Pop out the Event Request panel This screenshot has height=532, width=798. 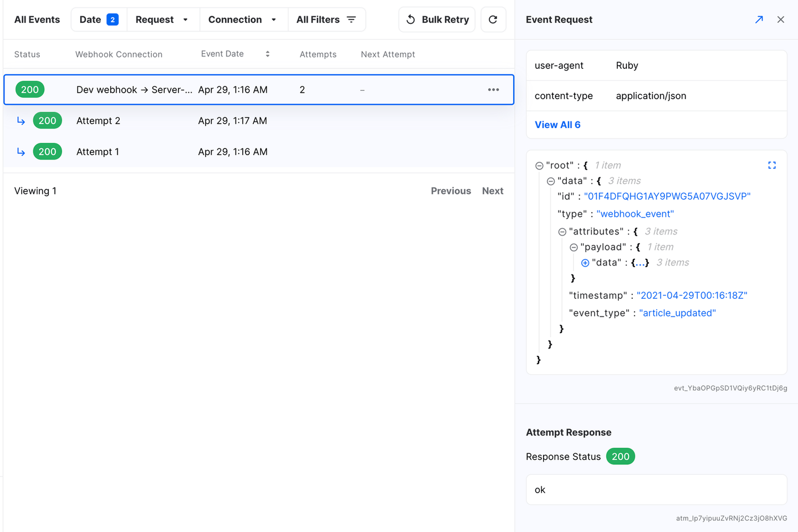(x=759, y=19)
